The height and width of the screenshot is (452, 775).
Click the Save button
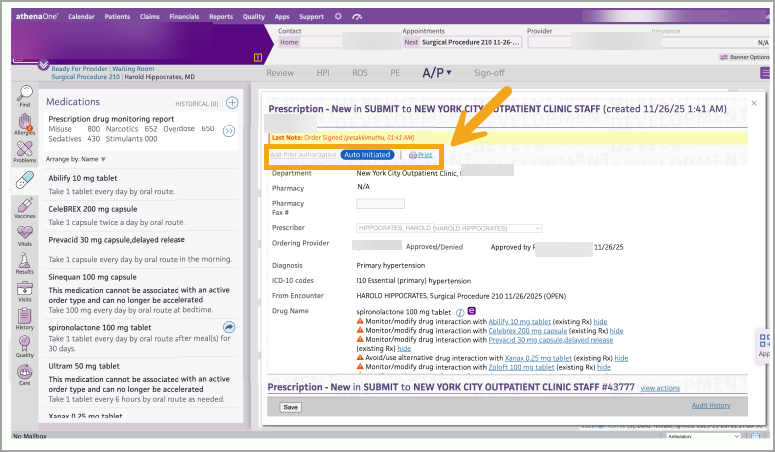coord(291,407)
